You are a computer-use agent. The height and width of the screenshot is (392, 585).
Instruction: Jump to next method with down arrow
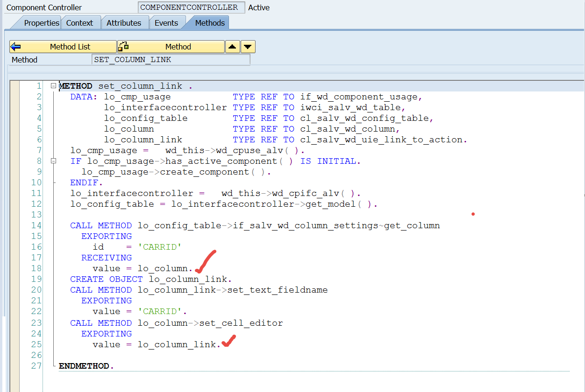pyautogui.click(x=248, y=47)
